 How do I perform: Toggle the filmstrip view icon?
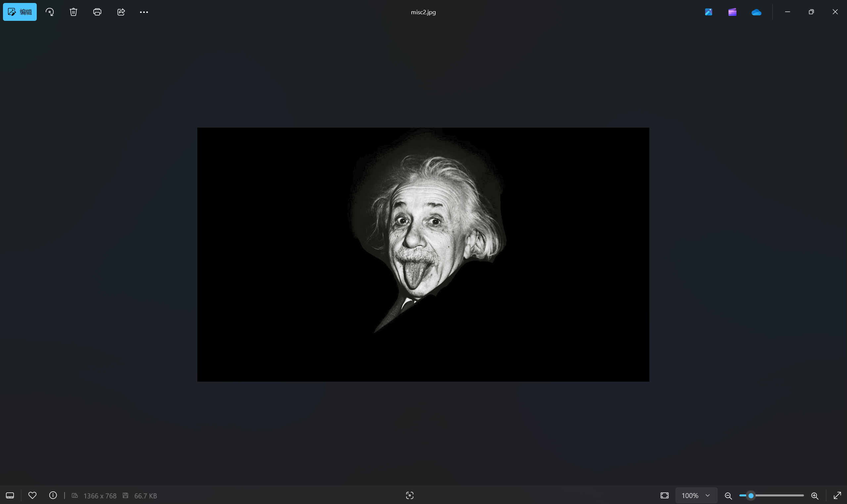click(x=10, y=495)
